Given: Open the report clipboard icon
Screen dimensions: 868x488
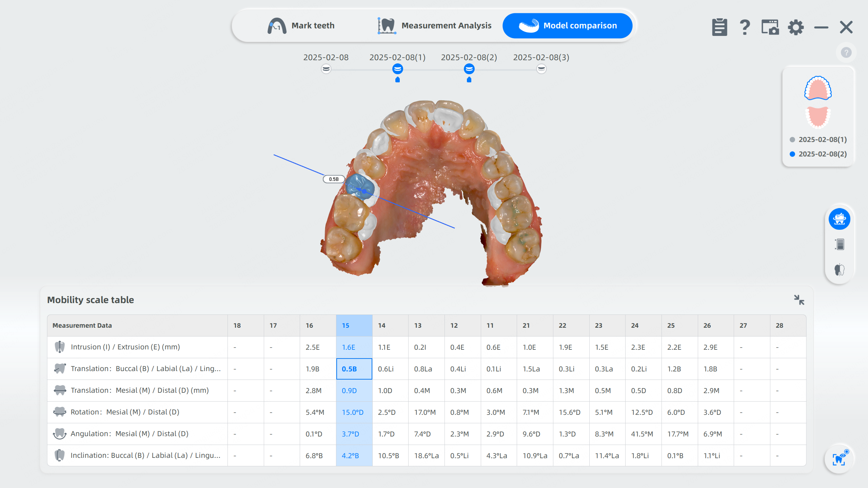Looking at the screenshot, I should 719,27.
